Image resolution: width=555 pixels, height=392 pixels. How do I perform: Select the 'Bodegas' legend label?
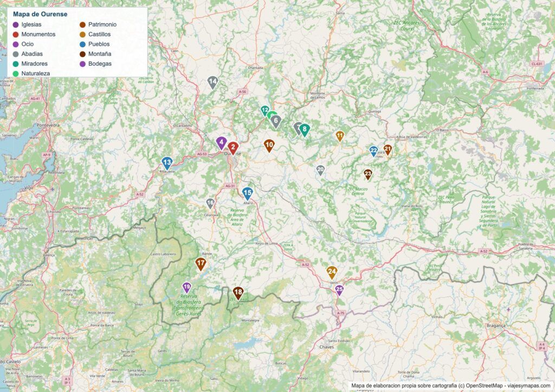100,64
